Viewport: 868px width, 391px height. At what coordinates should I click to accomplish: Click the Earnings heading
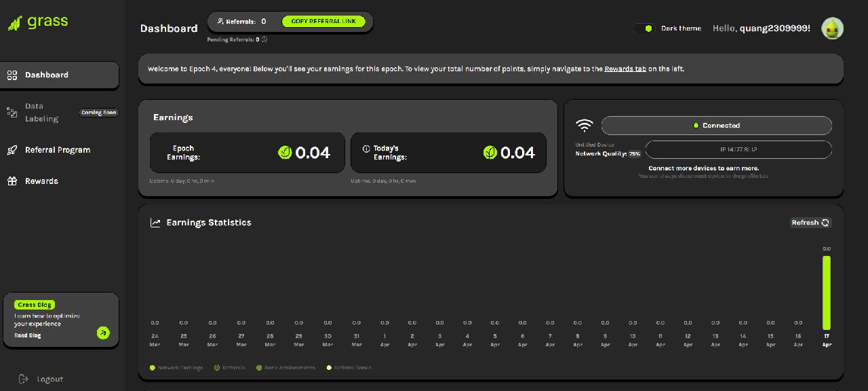173,117
